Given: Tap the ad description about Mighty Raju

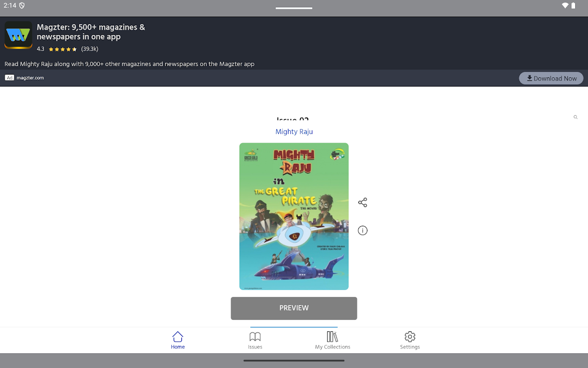Looking at the screenshot, I should pyautogui.click(x=130, y=64).
